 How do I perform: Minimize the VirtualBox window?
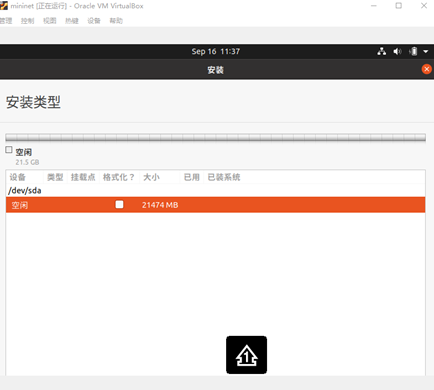[374, 6]
